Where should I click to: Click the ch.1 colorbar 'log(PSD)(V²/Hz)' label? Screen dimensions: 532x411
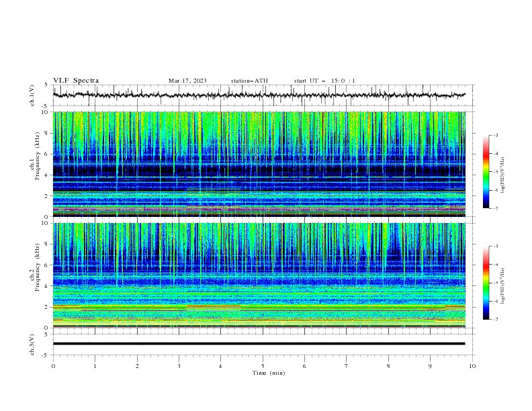[503, 175]
